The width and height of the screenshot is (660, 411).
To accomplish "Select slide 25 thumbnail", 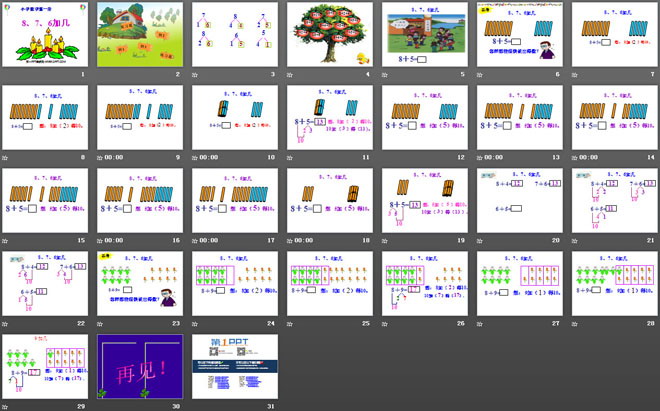I will [330, 283].
